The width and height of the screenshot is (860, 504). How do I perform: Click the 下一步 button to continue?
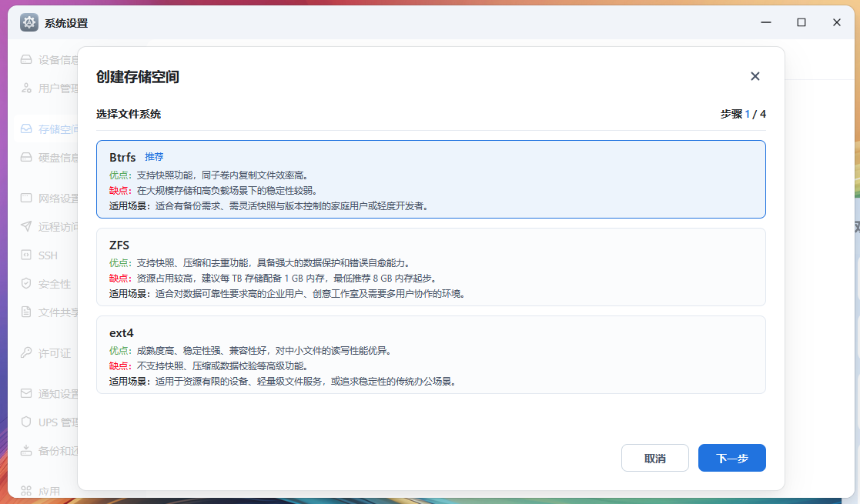pos(731,458)
